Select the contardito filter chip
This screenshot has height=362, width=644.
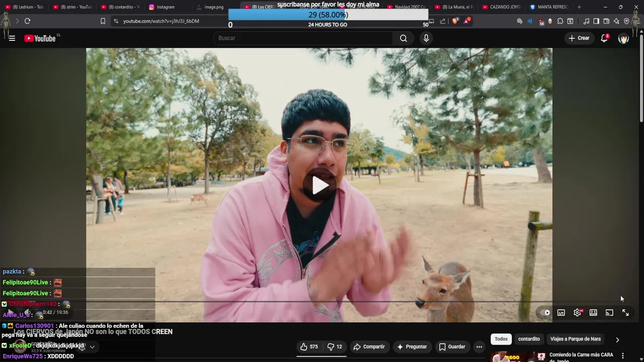coord(529,339)
